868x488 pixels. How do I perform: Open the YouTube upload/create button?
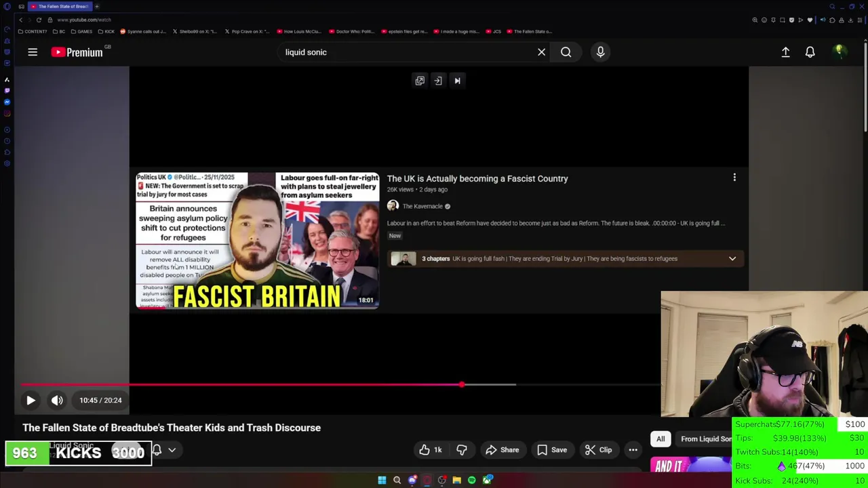coord(785,52)
